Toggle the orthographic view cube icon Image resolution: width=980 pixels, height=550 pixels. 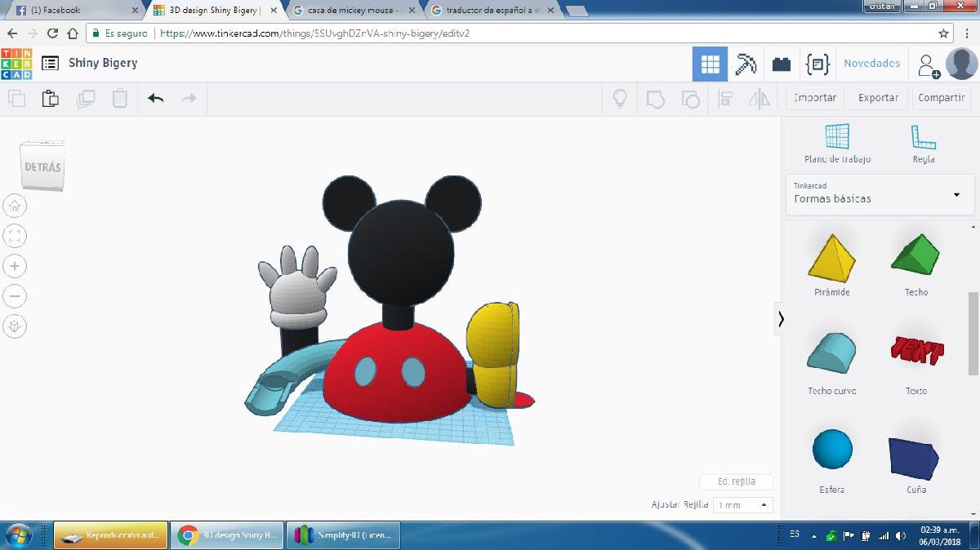[x=16, y=326]
